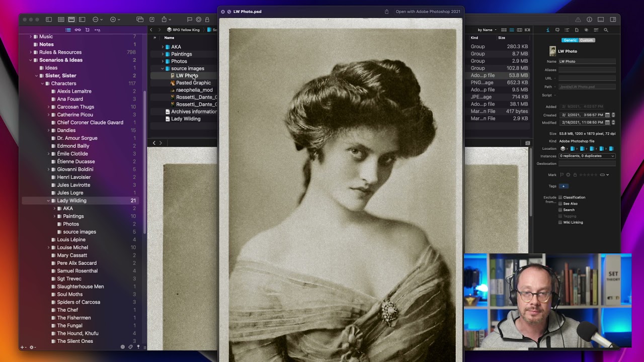644x362 pixels.
Task: Click RPG Yellow King in path bar
Action: [186, 30]
